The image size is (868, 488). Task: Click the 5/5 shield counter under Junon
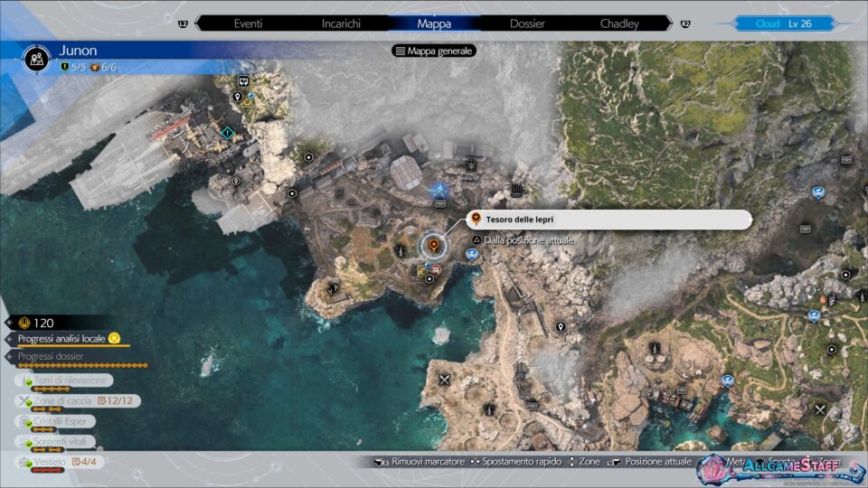point(73,68)
